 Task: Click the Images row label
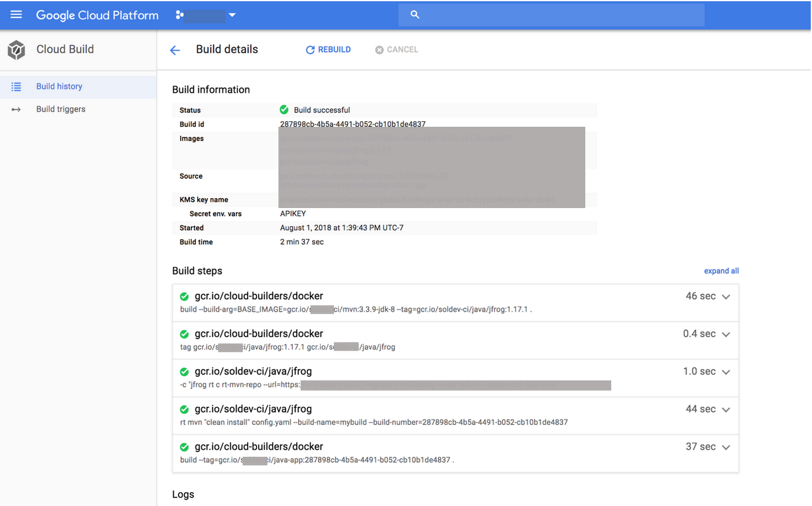[191, 139]
